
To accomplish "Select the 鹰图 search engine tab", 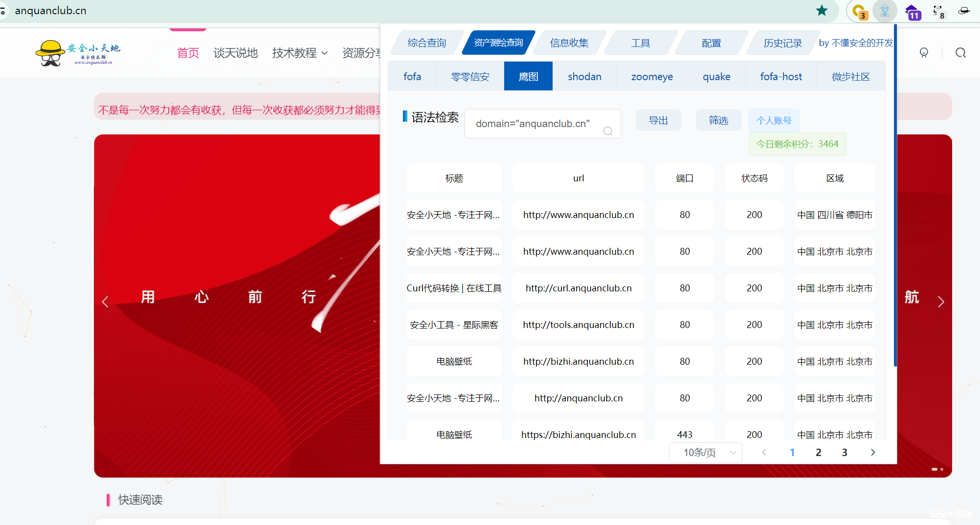I will tap(528, 76).
